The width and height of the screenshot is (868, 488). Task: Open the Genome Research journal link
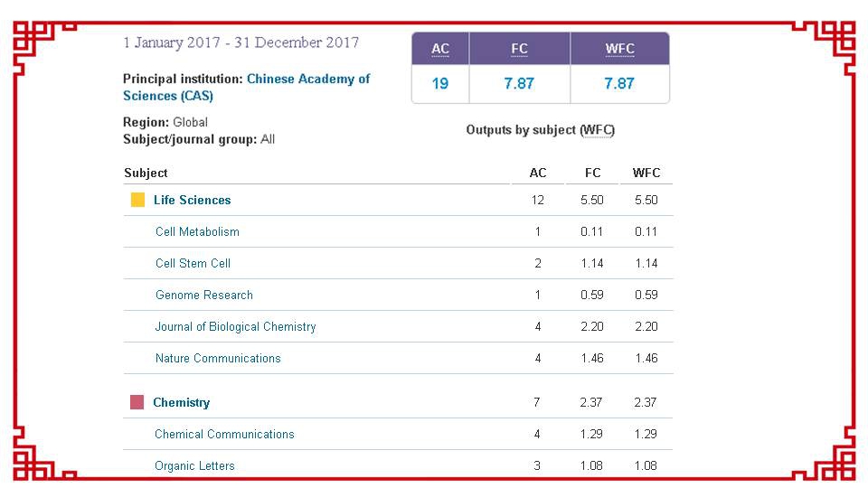[x=204, y=295]
